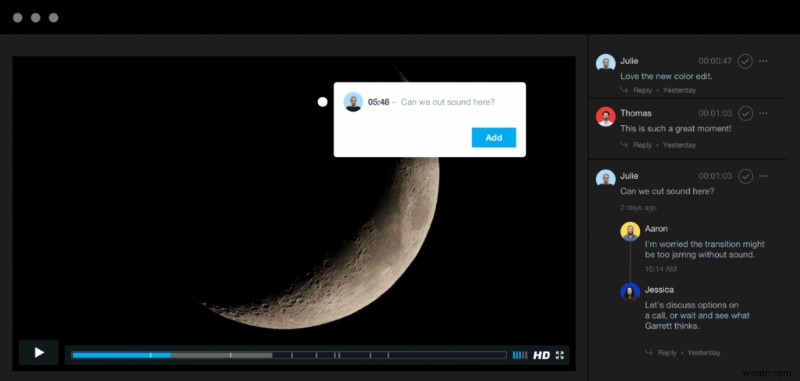
Task: Jump to Julie's 00:01:03 timestamp
Action: (715, 176)
